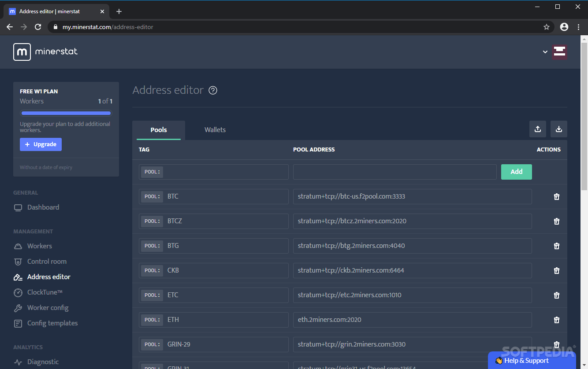
Task: Click the ClockTune gauge icon
Action: pos(18,292)
